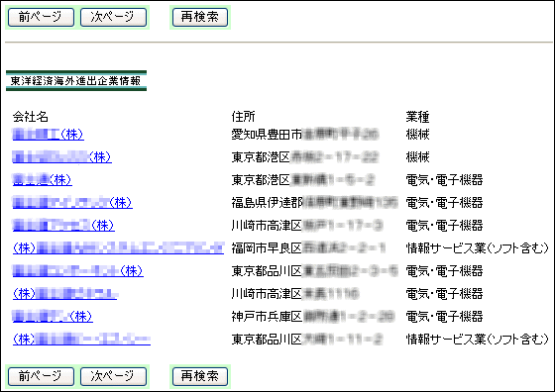Image resolution: width=555 pixels, height=392 pixels.
Task: Open the 東京都港区 company link with 電気・電子機器 industry
Action: tap(42, 179)
